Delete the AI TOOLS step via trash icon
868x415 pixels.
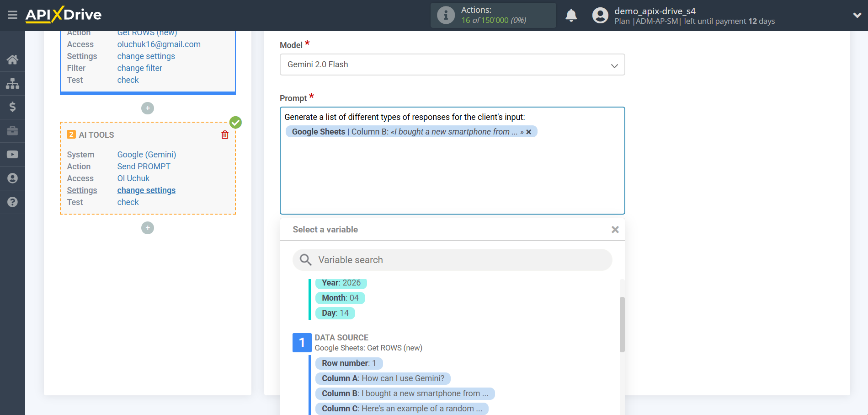click(224, 135)
